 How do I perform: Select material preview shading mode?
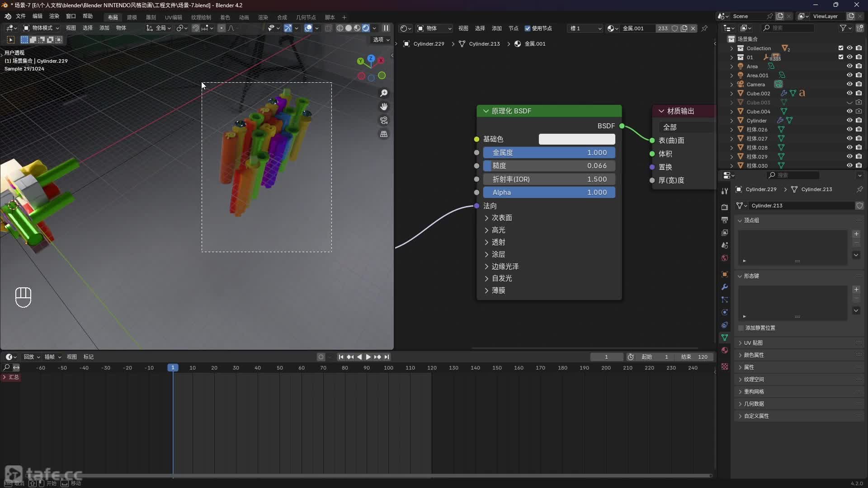[x=357, y=28]
